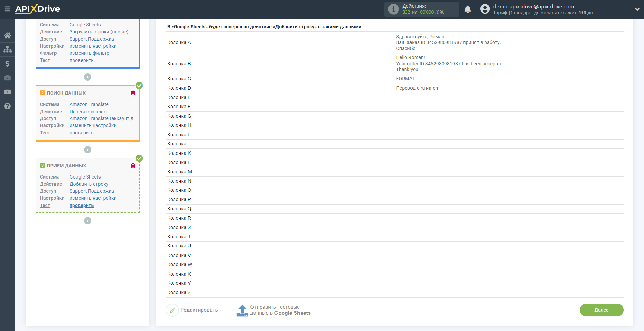Click the upload test data icon
This screenshot has width=644, height=331.
coord(242,310)
